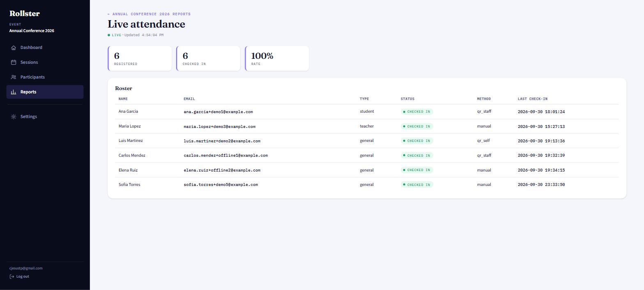
Task: Go to the Sessions page
Action: [x=45, y=63]
